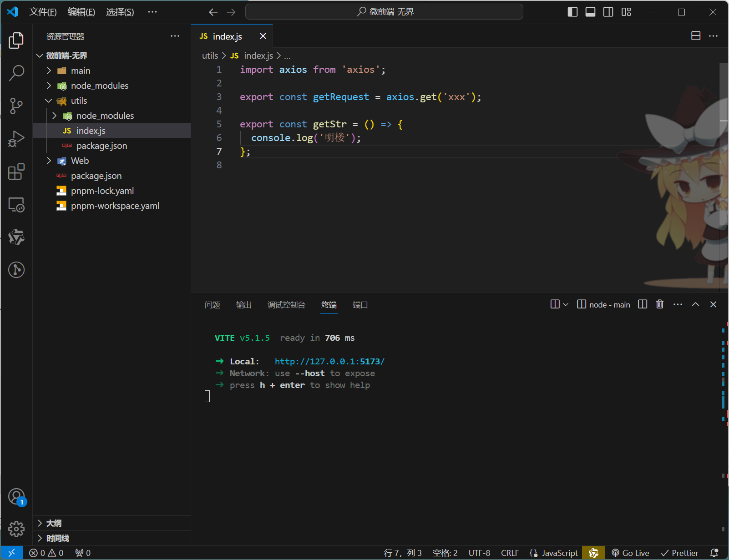The height and width of the screenshot is (560, 729).
Task: Open the Git Graph circular icon
Action: (16, 270)
